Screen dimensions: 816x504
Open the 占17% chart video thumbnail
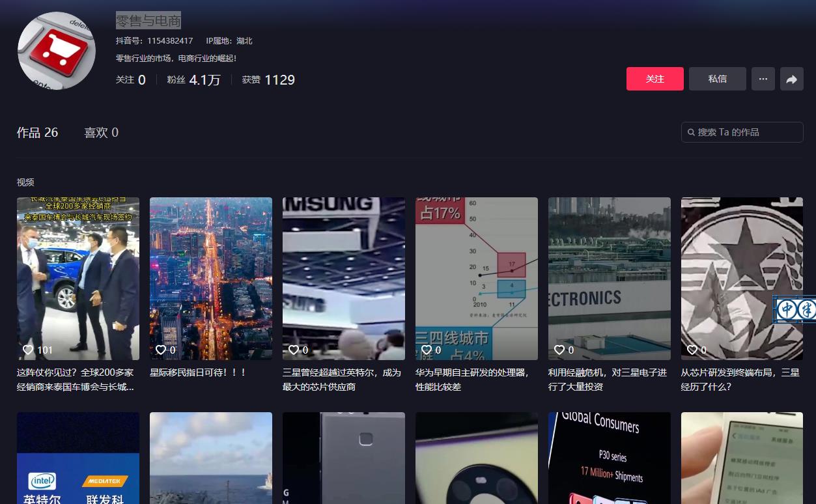477,279
